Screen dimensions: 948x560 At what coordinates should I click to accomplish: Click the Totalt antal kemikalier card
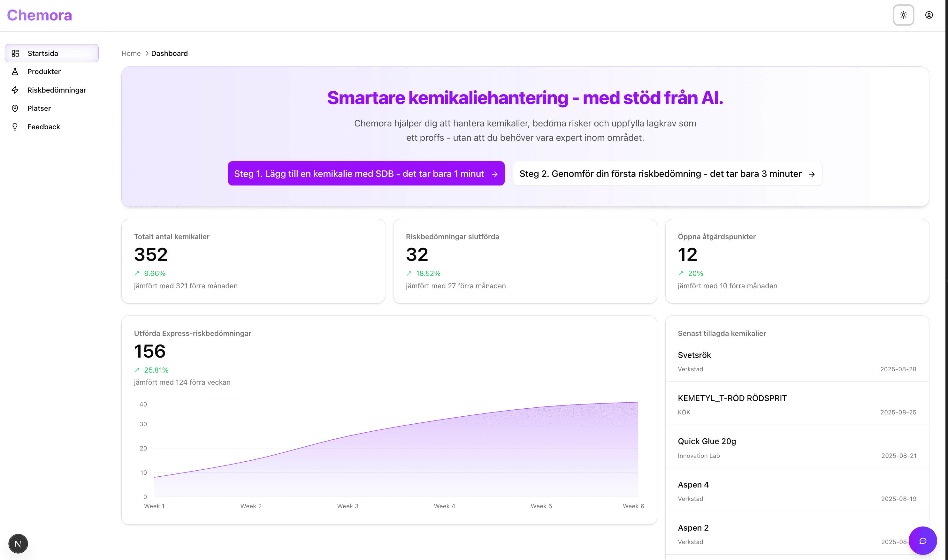point(253,261)
